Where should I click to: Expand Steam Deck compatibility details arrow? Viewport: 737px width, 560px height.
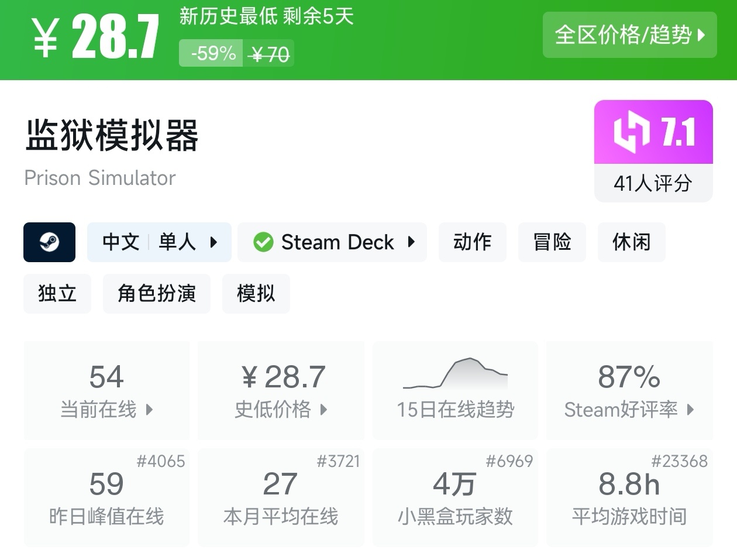[411, 242]
